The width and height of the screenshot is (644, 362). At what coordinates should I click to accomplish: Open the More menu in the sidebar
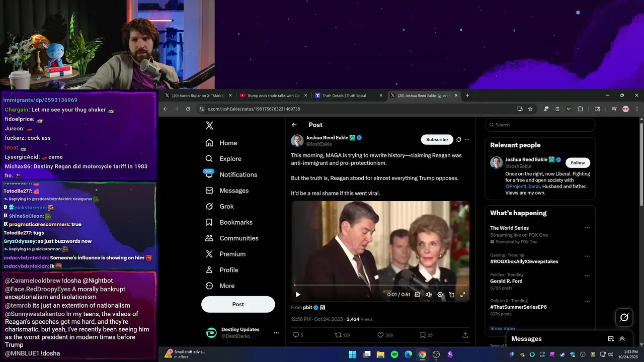(x=220, y=286)
